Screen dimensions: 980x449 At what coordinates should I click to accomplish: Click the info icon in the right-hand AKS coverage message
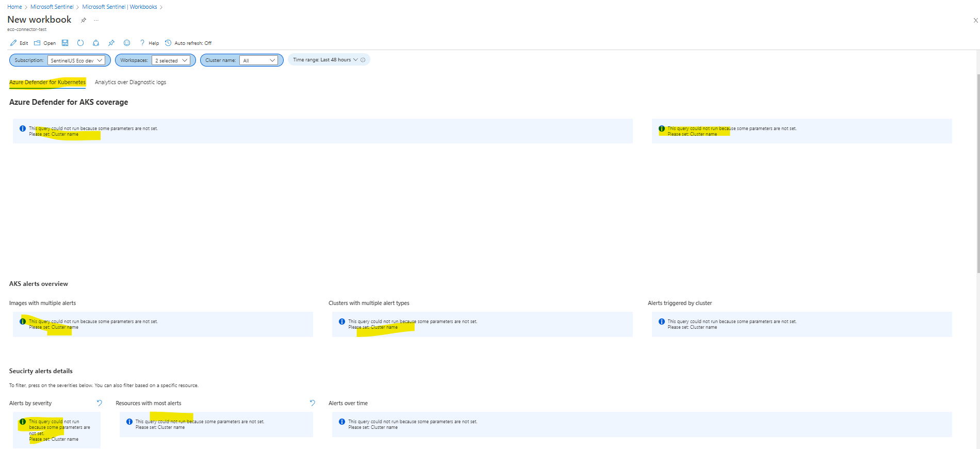(x=662, y=129)
